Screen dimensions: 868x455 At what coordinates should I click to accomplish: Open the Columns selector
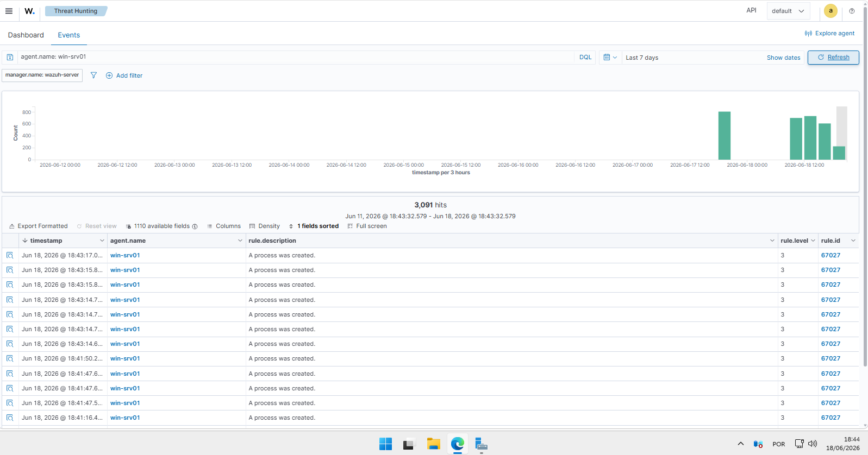coord(224,226)
